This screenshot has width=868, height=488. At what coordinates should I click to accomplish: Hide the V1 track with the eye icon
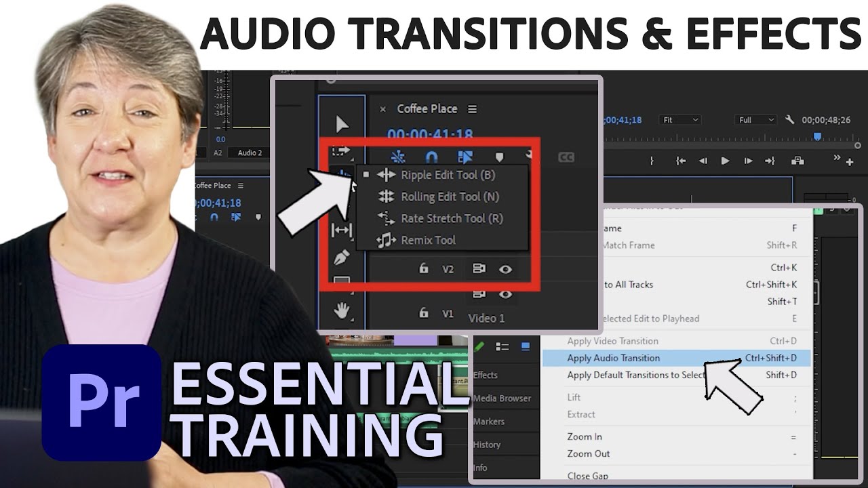coord(505,294)
